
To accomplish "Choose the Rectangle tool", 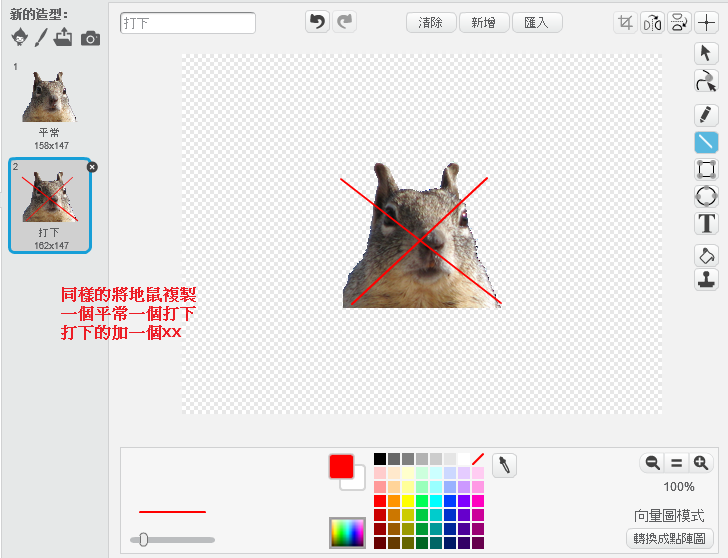I will click(x=707, y=169).
